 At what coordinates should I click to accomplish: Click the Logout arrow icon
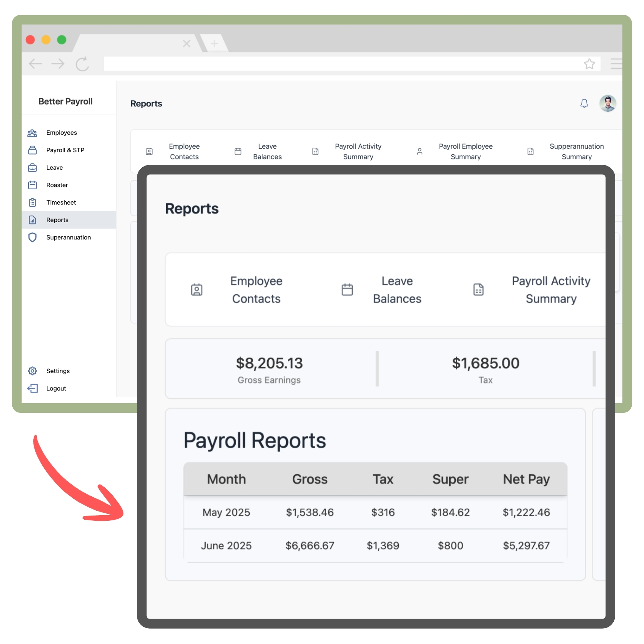click(32, 388)
